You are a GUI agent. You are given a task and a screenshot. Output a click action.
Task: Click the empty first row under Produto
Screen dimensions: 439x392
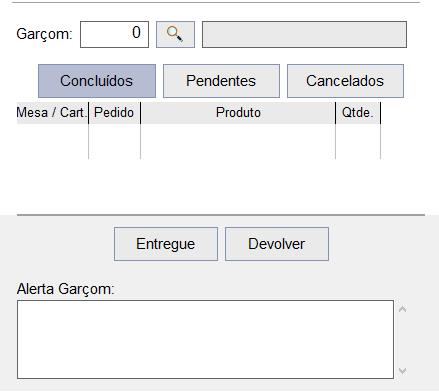[x=238, y=141]
